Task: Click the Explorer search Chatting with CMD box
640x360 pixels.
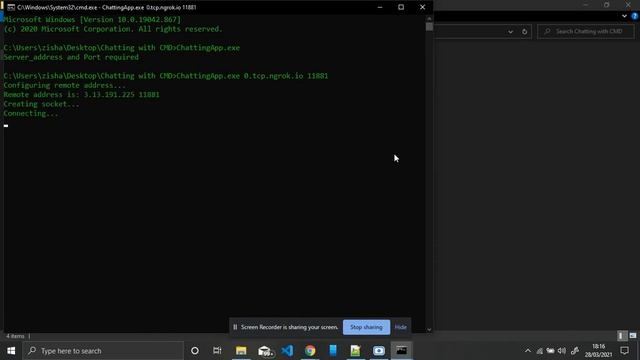Action: tap(586, 31)
